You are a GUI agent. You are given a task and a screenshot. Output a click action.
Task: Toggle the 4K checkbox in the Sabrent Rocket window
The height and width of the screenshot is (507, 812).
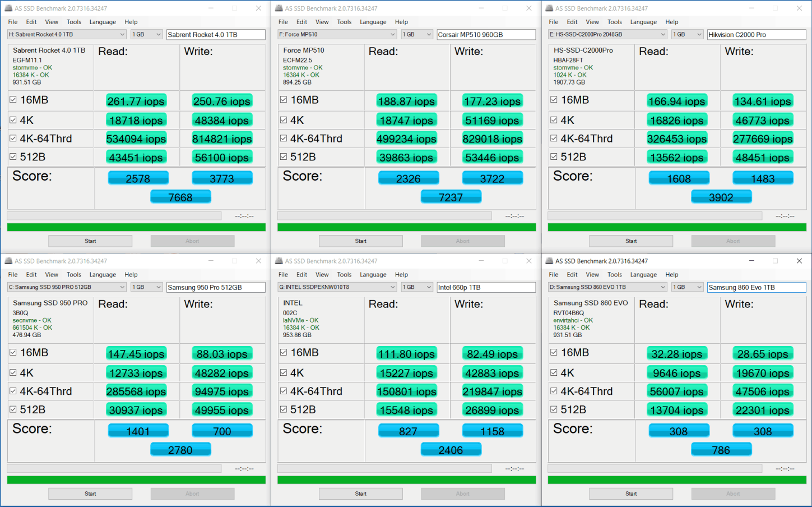(x=13, y=120)
